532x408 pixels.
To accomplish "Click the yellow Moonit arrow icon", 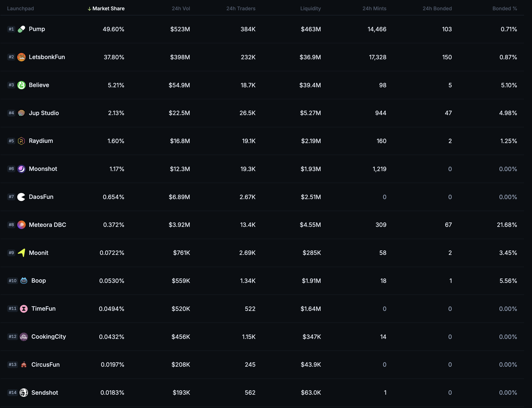I will click(x=21, y=253).
